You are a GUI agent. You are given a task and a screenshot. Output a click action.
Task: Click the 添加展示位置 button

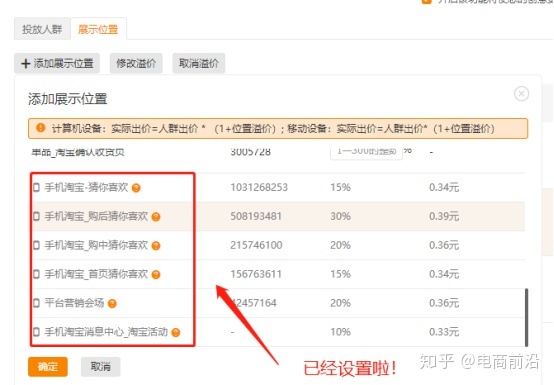tap(57, 64)
